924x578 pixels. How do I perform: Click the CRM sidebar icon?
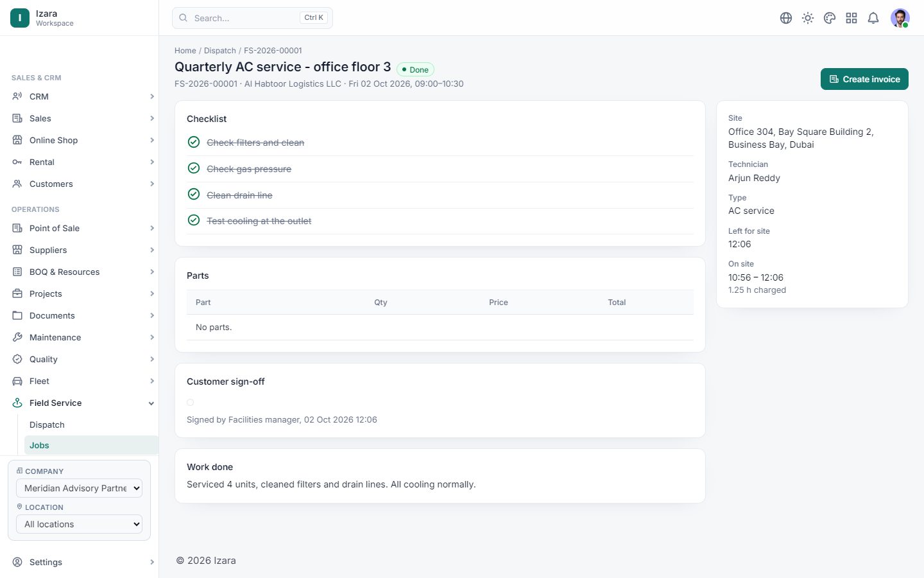point(17,96)
